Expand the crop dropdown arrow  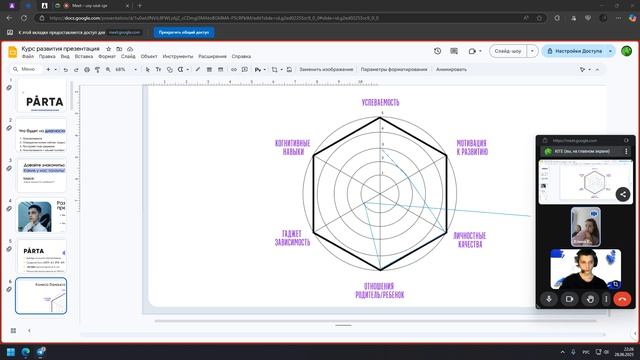coord(281,70)
